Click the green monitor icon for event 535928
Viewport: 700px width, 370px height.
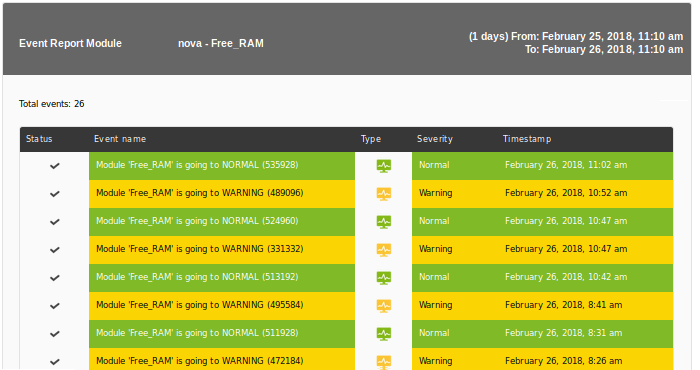383,166
